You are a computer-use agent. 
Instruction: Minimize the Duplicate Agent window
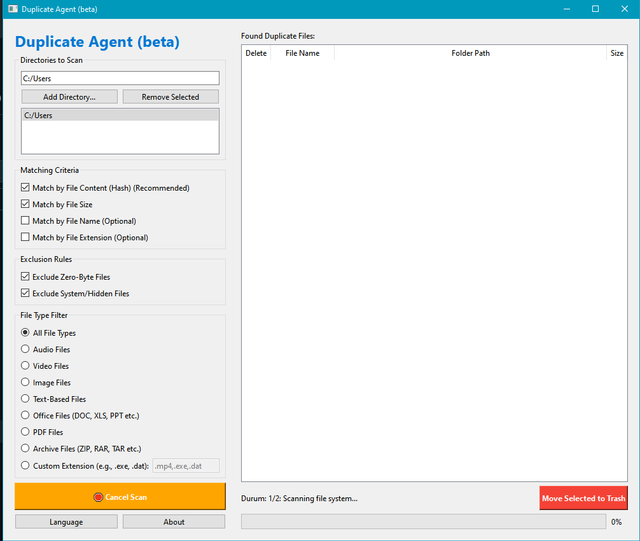coord(567,9)
